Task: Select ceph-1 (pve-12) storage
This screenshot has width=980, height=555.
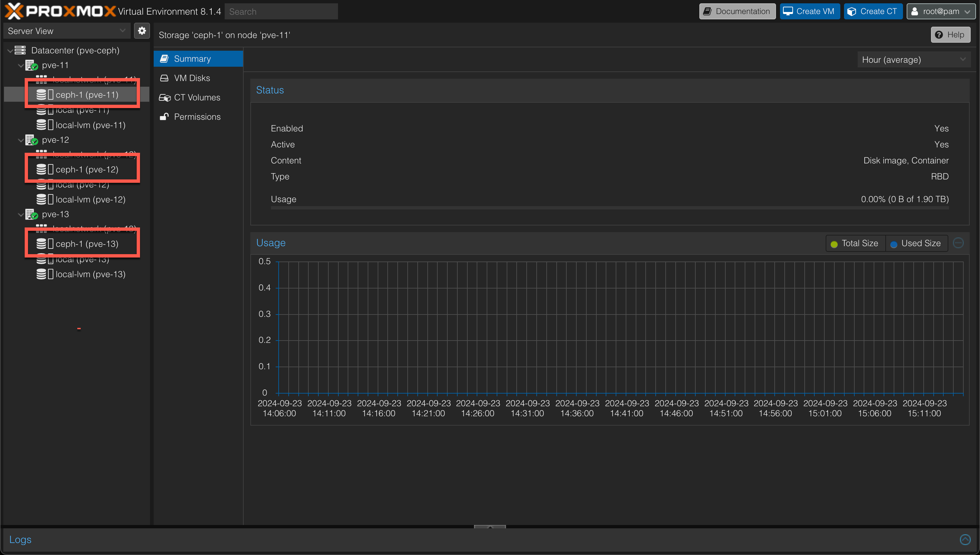Action: (87, 169)
